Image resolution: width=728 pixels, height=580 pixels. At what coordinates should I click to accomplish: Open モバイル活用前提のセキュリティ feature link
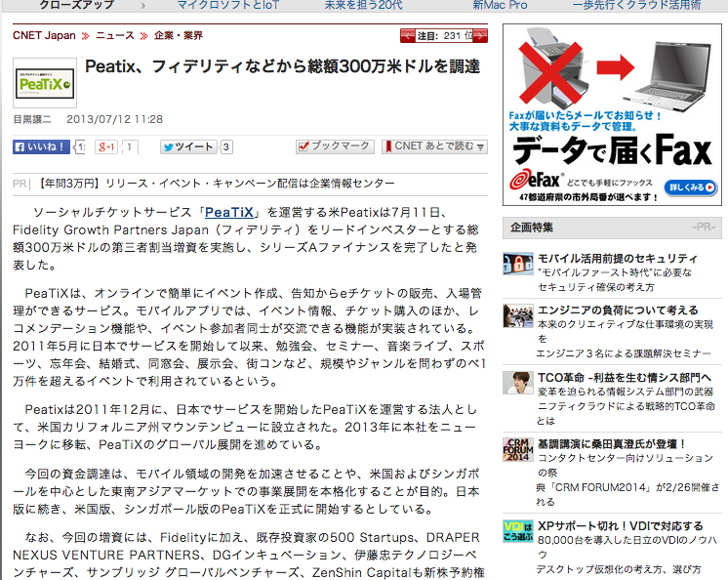618,258
